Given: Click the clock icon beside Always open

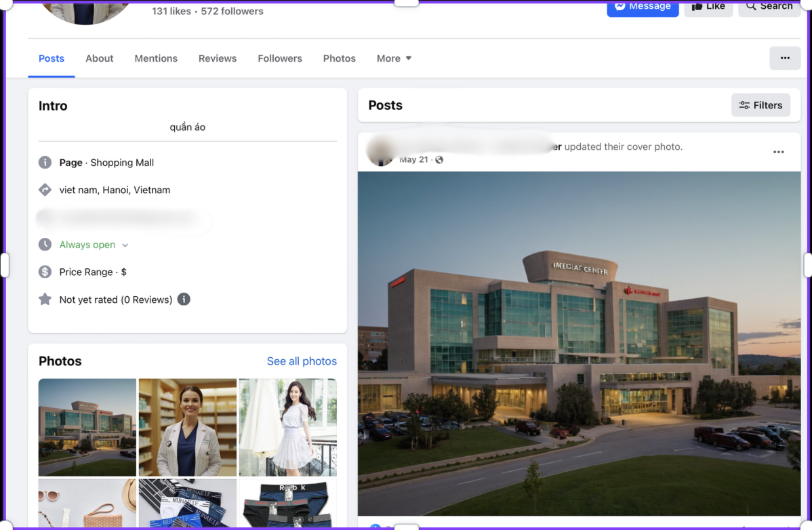Looking at the screenshot, I should [x=45, y=245].
